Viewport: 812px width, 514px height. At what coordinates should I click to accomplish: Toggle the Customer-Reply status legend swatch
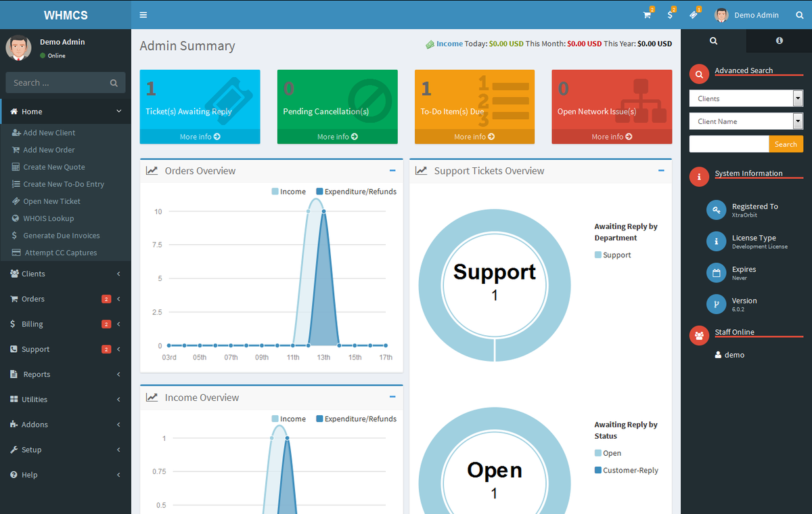(x=598, y=470)
